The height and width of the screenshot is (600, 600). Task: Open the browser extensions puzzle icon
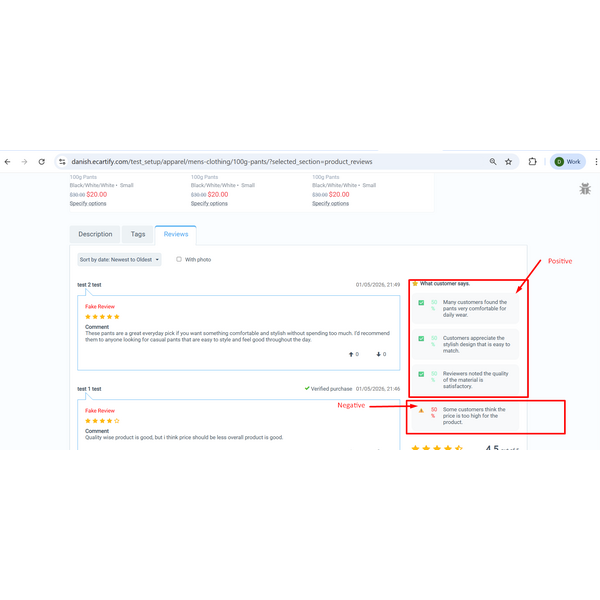tap(532, 161)
